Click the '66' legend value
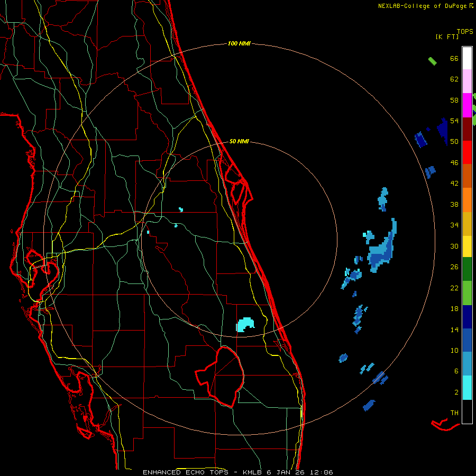 click(x=454, y=59)
